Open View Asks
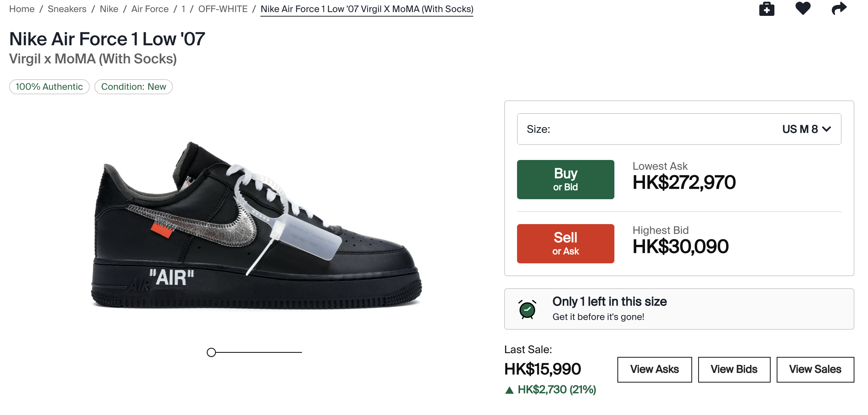Image resolution: width=868 pixels, height=415 pixels. click(654, 369)
